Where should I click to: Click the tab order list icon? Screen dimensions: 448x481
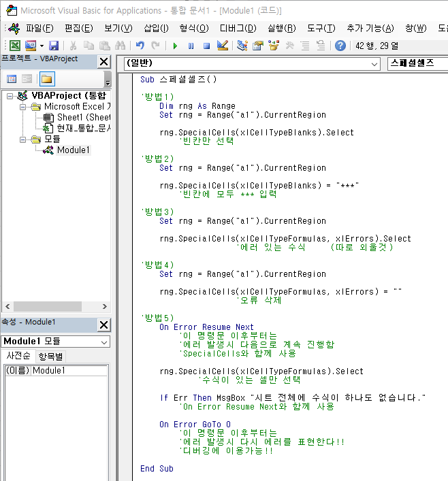305,46
